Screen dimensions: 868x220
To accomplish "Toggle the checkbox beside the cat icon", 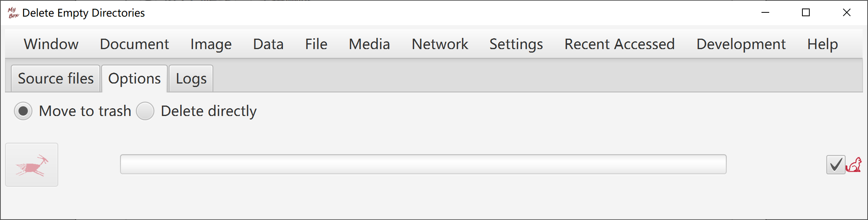I will coord(836,165).
